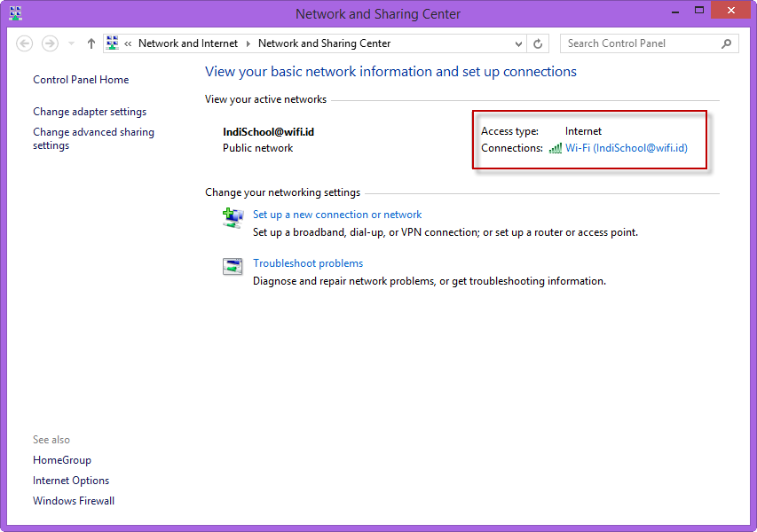Click the Change your networking settings heading
The width and height of the screenshot is (757, 532).
pyautogui.click(x=282, y=192)
